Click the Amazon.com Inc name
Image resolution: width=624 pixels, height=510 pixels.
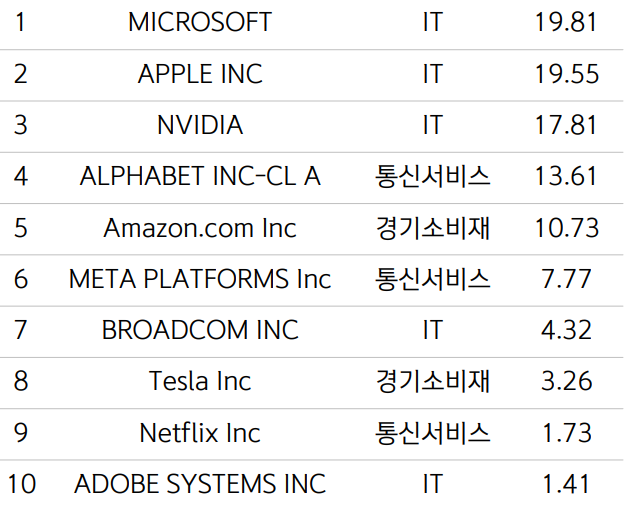(200, 228)
